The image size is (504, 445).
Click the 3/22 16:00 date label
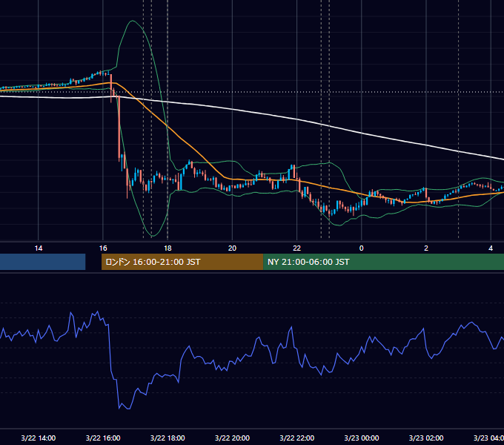[103, 438]
